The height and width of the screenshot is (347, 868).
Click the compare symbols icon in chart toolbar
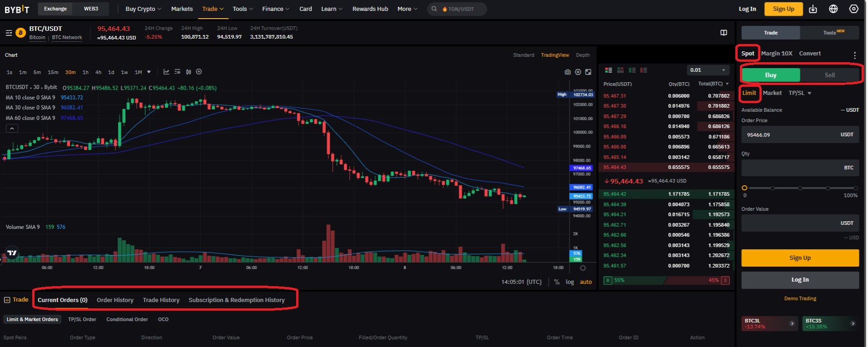pyautogui.click(x=188, y=72)
